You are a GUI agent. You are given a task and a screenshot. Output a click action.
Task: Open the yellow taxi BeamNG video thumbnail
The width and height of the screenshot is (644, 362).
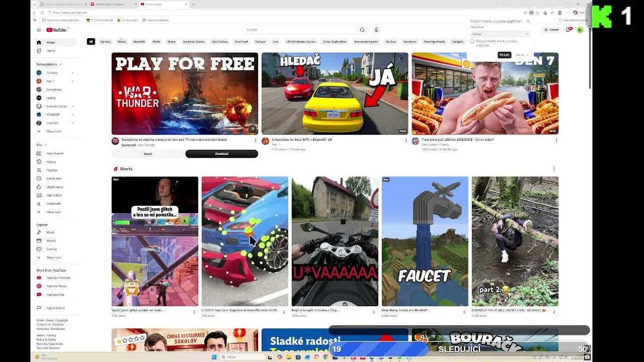tap(335, 94)
